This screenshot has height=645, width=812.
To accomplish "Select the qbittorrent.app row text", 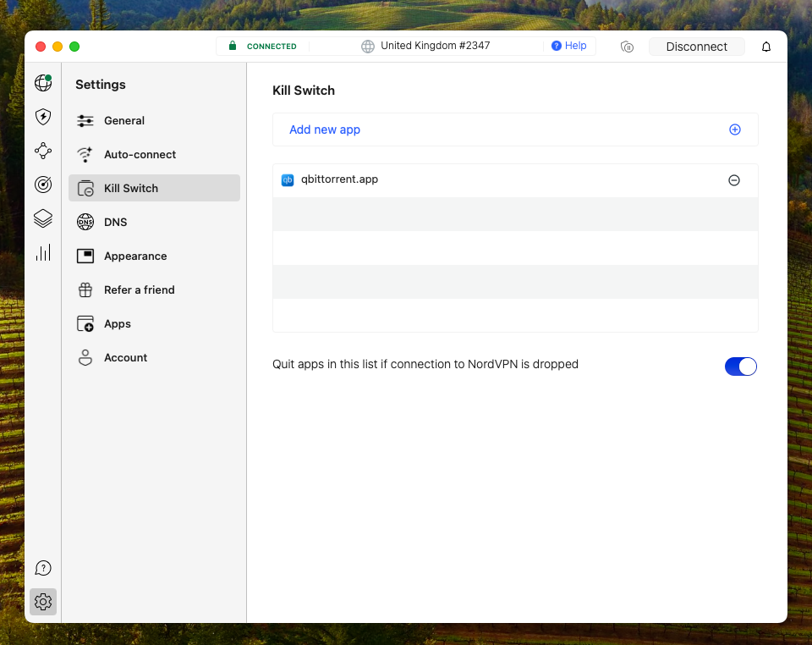I will (x=340, y=179).
